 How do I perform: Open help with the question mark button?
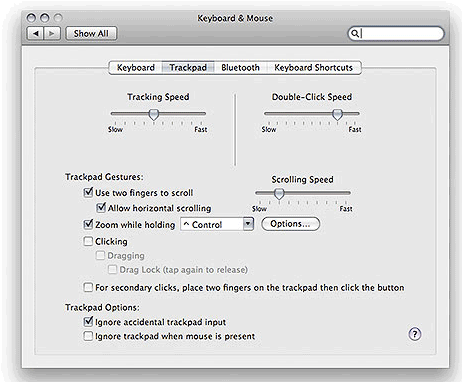415,334
